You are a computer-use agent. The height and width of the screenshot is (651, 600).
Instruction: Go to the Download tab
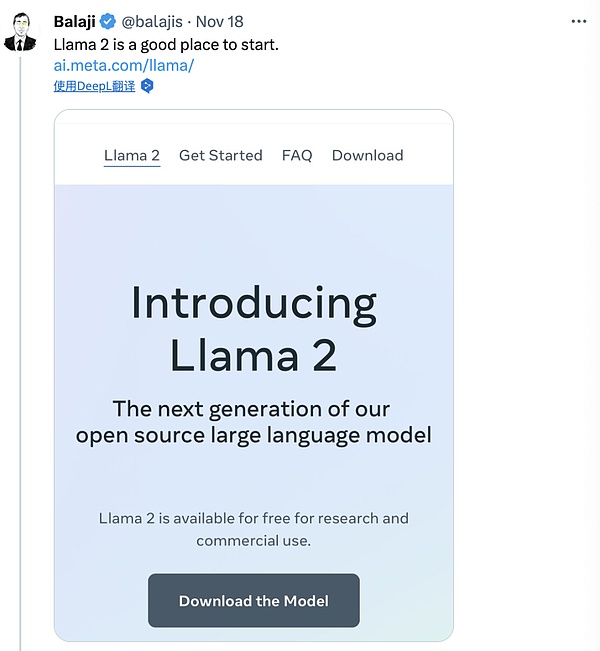(367, 155)
